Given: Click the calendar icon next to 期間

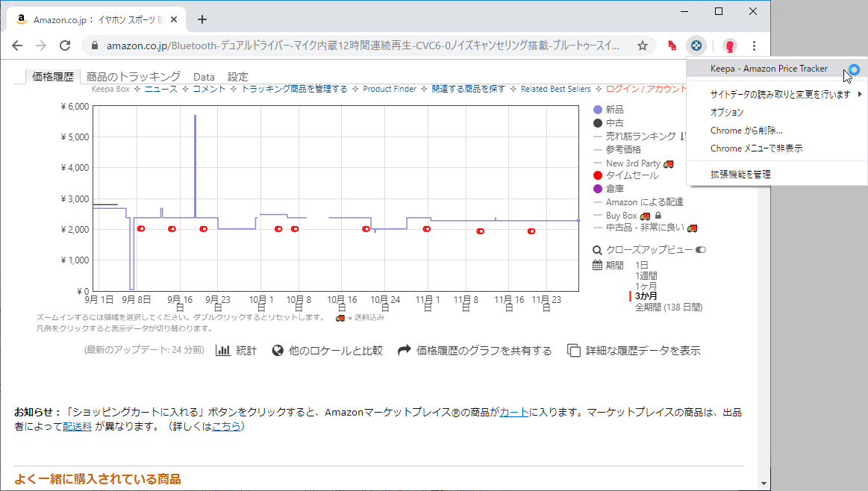Looking at the screenshot, I should (x=597, y=265).
